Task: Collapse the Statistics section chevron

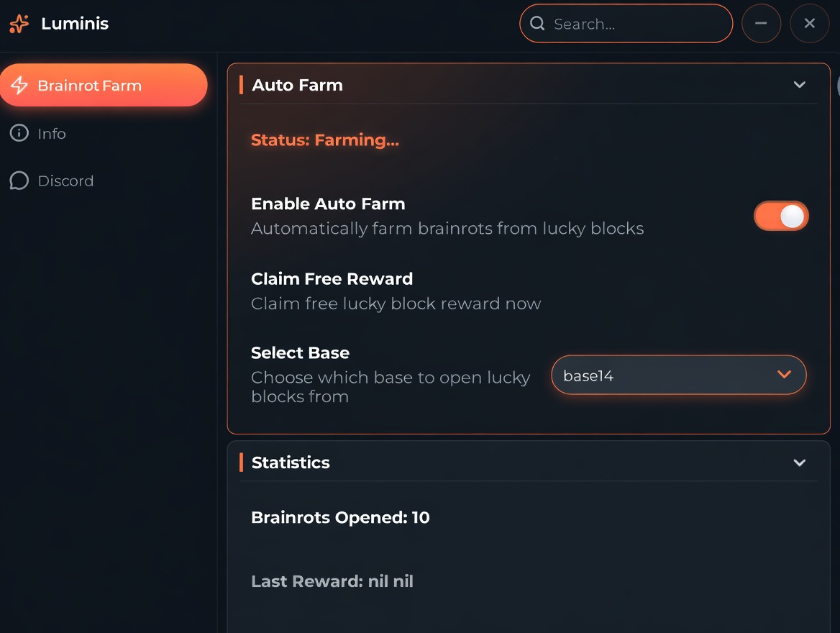Action: pyautogui.click(x=799, y=463)
